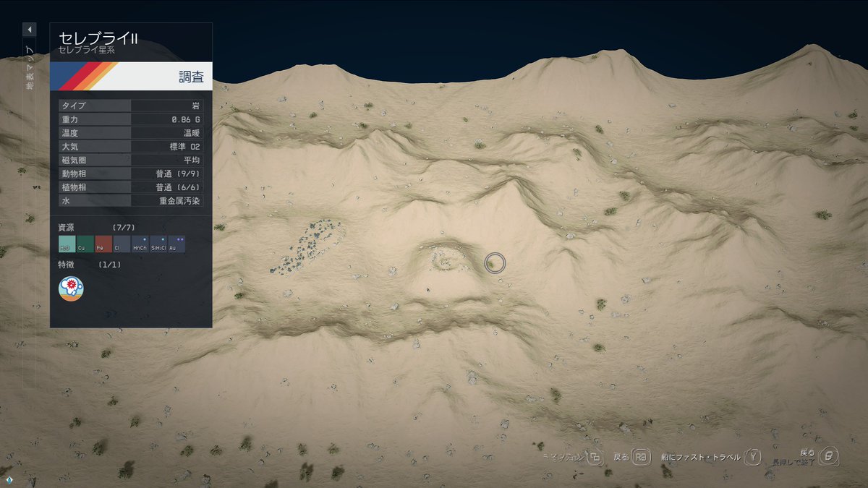Click the 大気 標準 O2 row

131,146
